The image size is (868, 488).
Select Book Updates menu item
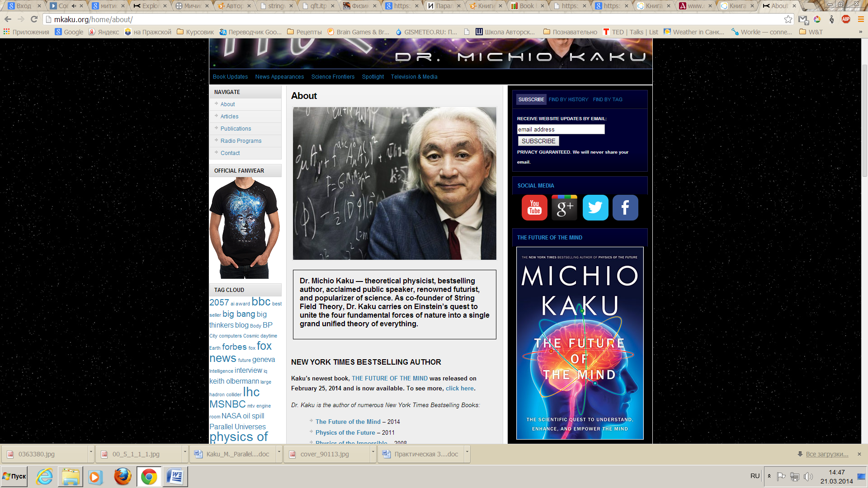point(230,77)
